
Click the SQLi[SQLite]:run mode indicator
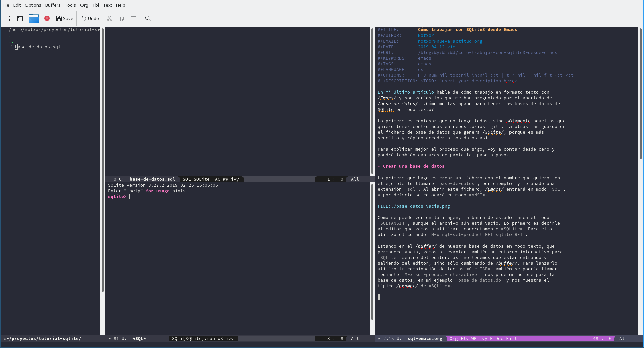pyautogui.click(x=194, y=339)
